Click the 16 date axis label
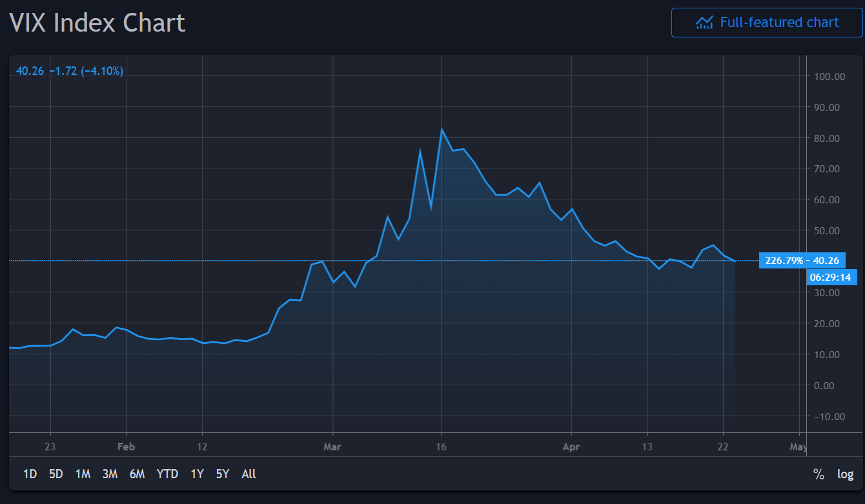This screenshot has height=504, width=865. [x=442, y=447]
